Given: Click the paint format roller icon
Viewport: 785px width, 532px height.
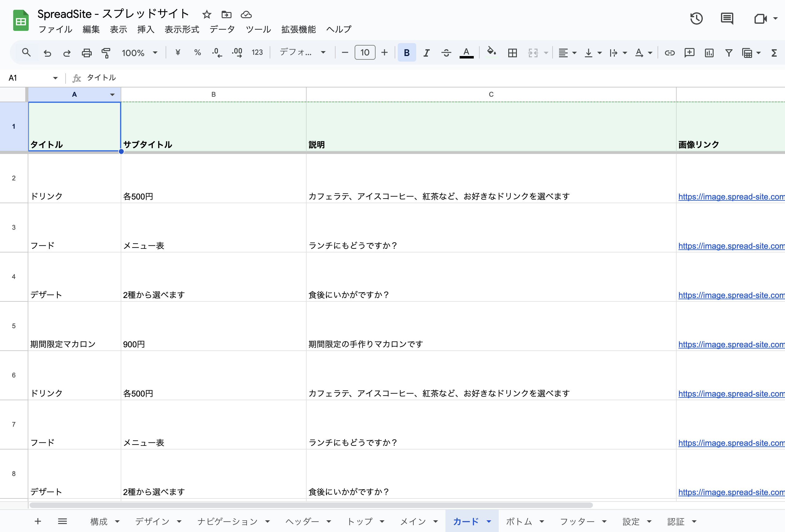Looking at the screenshot, I should pyautogui.click(x=106, y=53).
